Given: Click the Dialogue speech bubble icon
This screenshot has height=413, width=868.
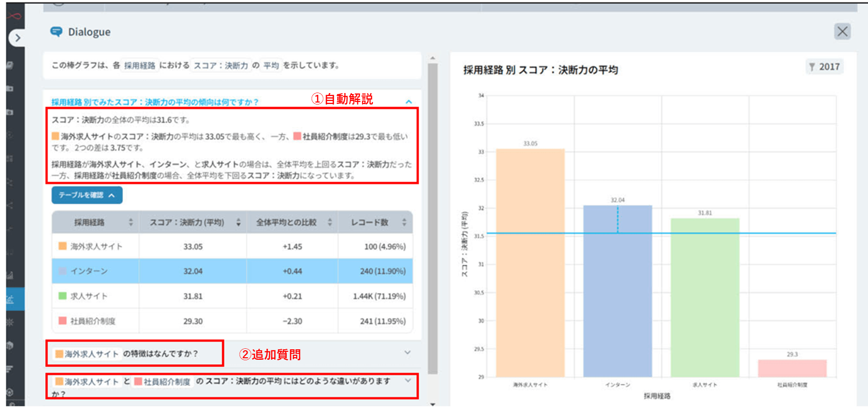Looking at the screenshot, I should pos(56,32).
